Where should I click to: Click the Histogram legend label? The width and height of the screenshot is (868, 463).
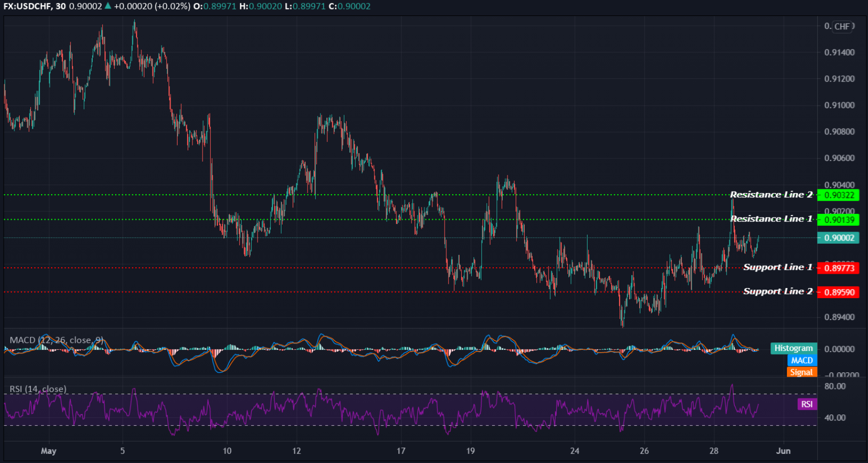coord(794,348)
